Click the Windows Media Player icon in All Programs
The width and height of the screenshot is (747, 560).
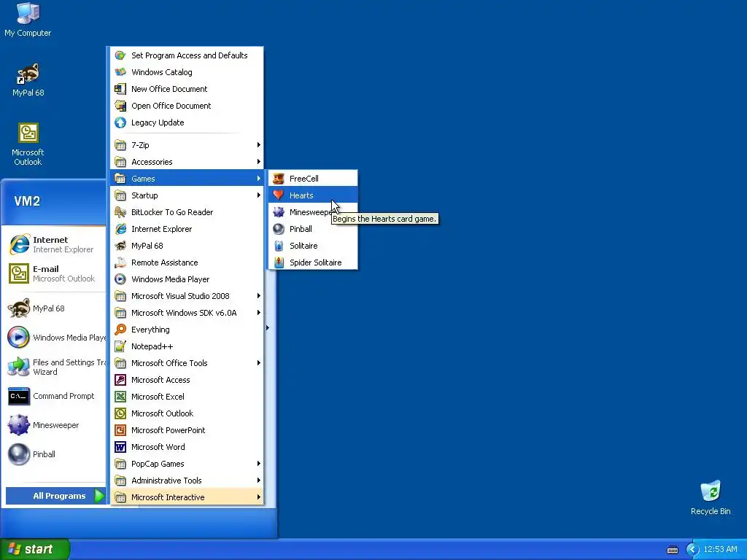pyautogui.click(x=120, y=279)
